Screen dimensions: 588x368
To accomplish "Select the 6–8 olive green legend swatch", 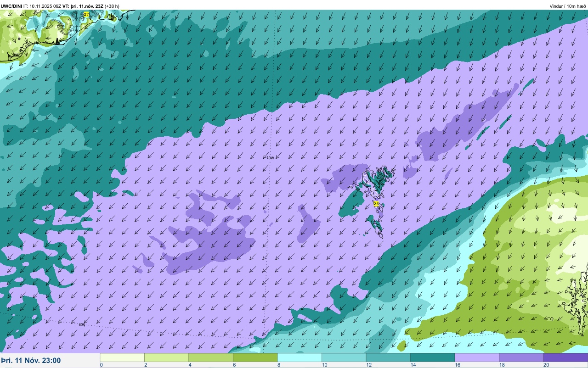I will [255, 357].
